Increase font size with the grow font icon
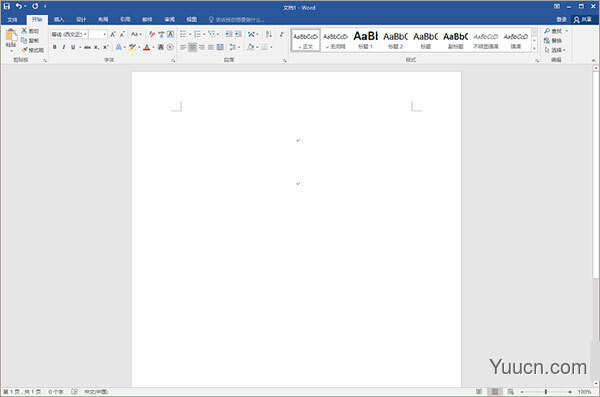This screenshot has width=600, height=397. tap(113, 34)
